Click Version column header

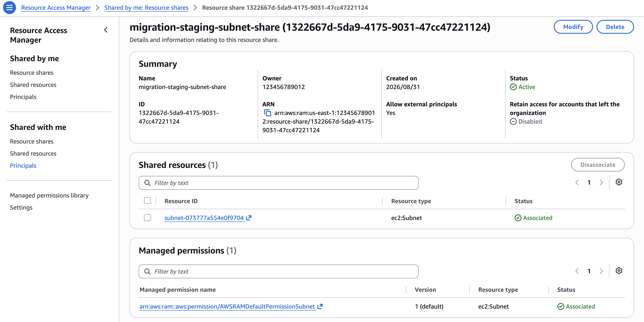[425, 290]
